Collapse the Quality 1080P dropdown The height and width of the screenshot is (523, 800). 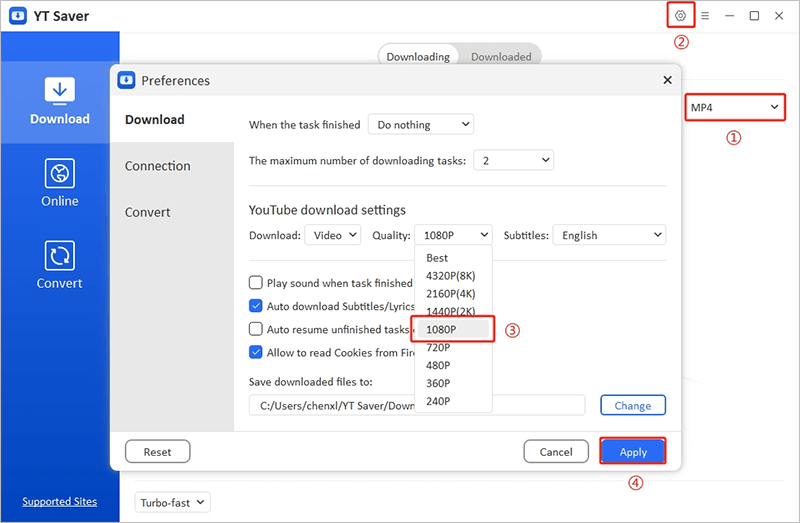click(454, 235)
